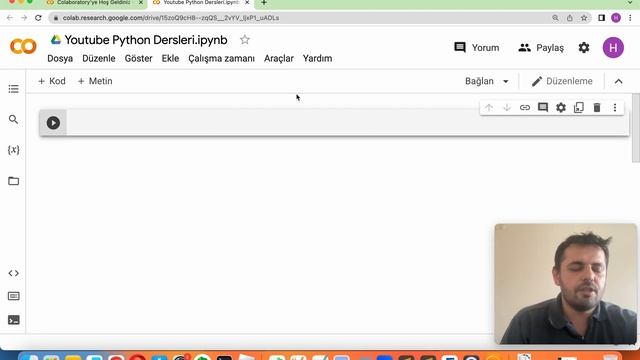The width and height of the screenshot is (640, 360).
Task: Open the terminal panel icon
Action: (13, 320)
